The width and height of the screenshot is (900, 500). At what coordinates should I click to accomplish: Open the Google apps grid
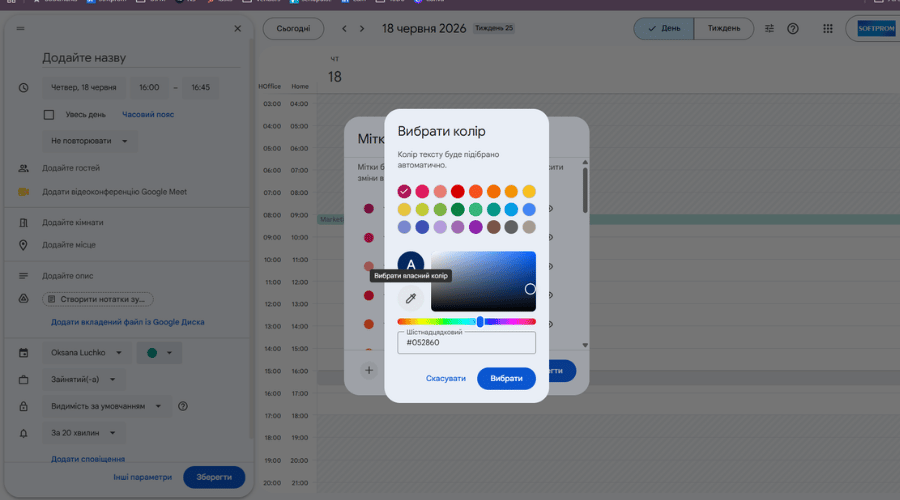[828, 29]
